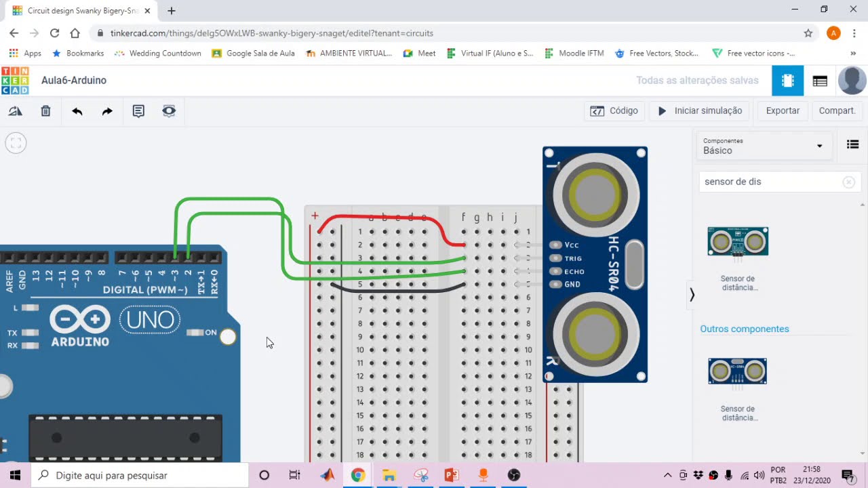
Task: Collapse the components side panel
Action: 692,295
